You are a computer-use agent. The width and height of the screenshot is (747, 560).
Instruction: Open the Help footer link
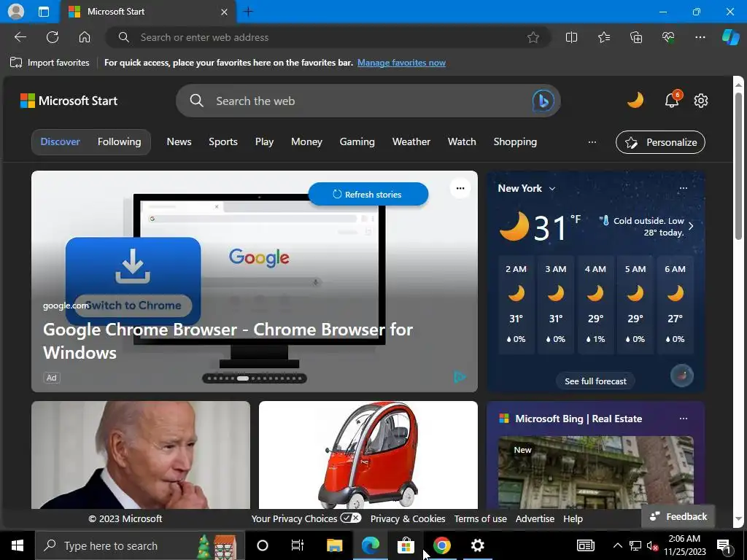pyautogui.click(x=573, y=518)
